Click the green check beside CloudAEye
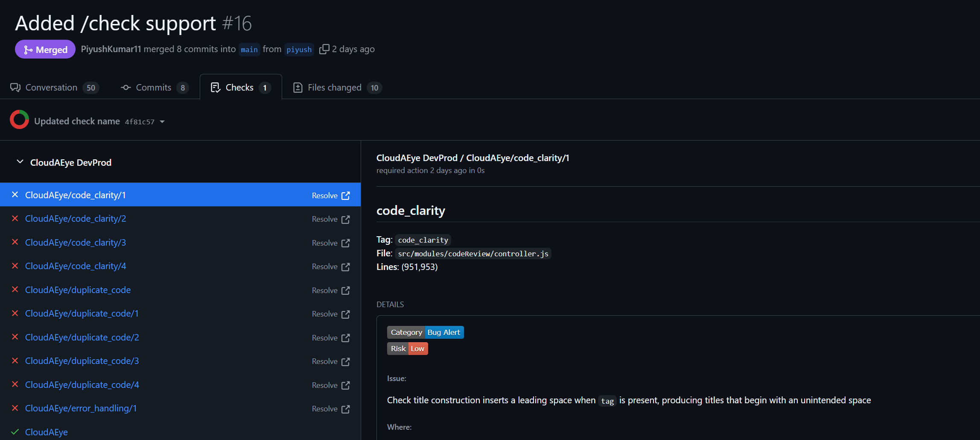This screenshot has height=440, width=980. tap(15, 432)
